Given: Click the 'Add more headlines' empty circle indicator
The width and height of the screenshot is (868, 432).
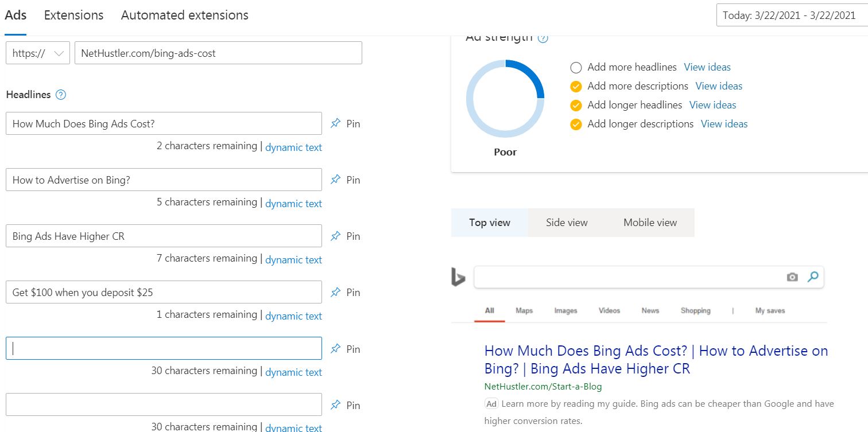Looking at the screenshot, I should coord(576,68).
